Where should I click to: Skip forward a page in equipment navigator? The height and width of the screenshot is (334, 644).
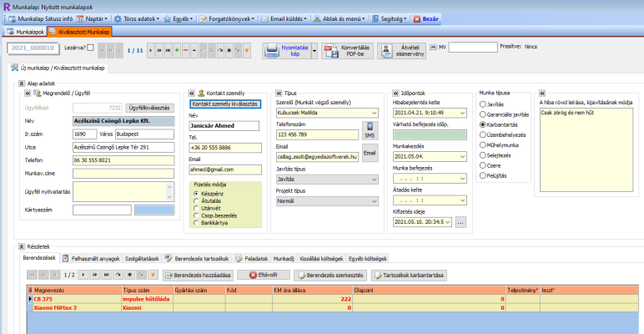point(94,275)
